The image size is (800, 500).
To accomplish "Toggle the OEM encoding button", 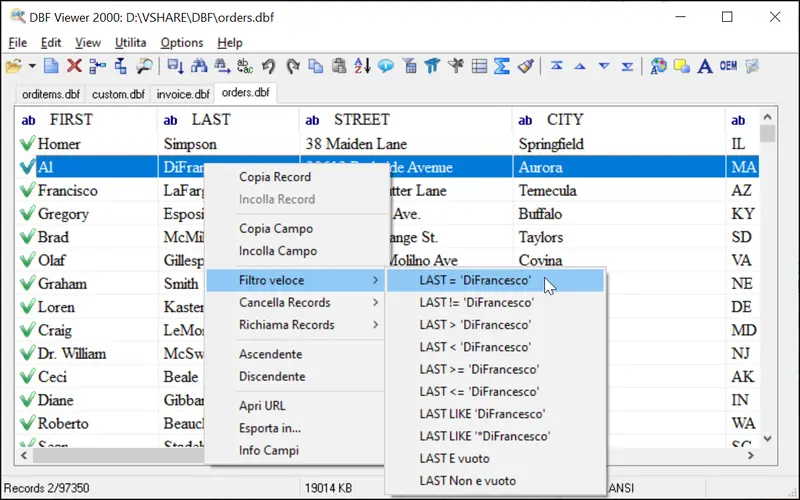I will (x=728, y=66).
